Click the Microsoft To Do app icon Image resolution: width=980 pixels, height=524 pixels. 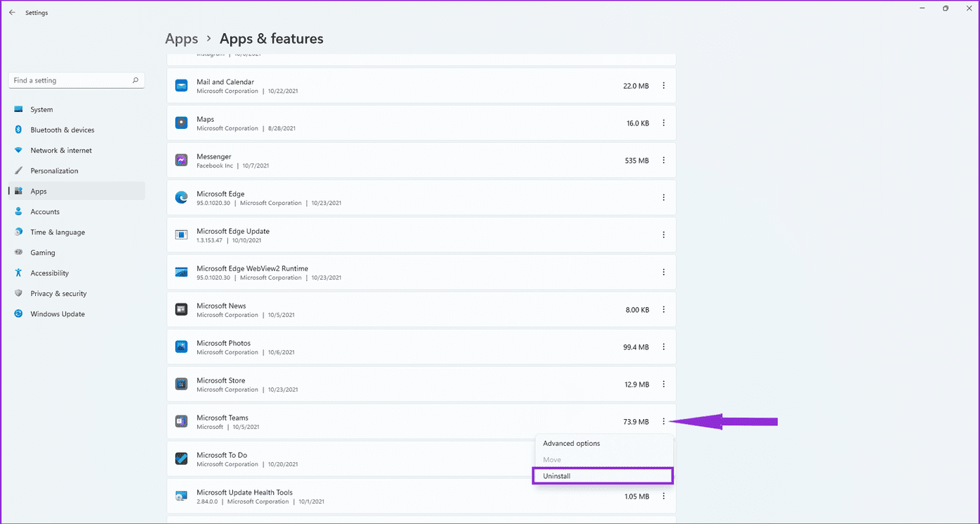[x=182, y=459]
